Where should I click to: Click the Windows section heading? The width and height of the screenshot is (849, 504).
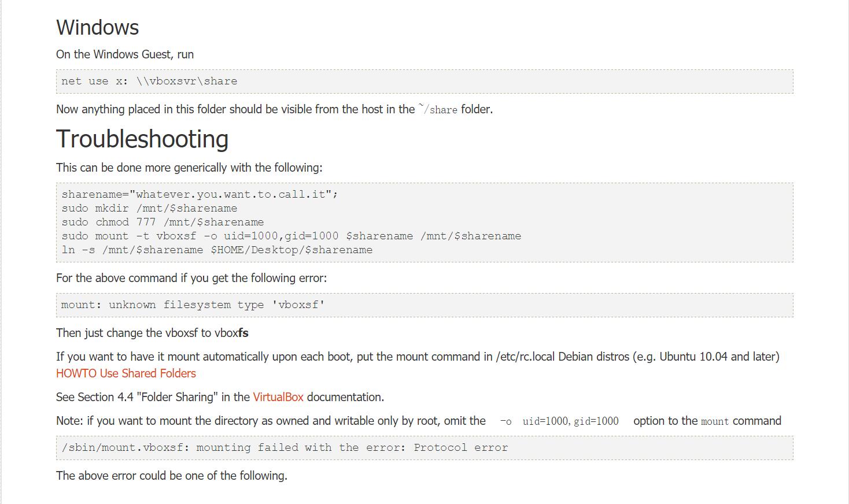(98, 28)
